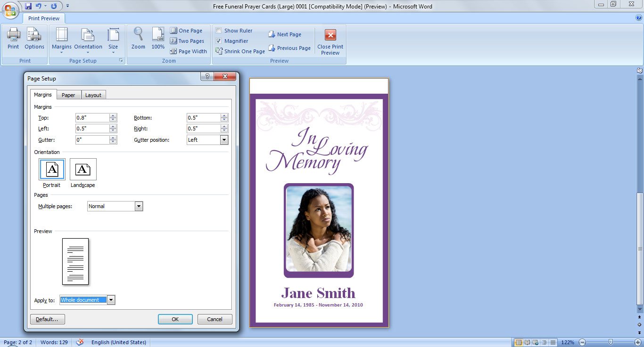Screen dimensions: 644x347
Task: Select Landscape orientation
Action: pyautogui.click(x=83, y=173)
